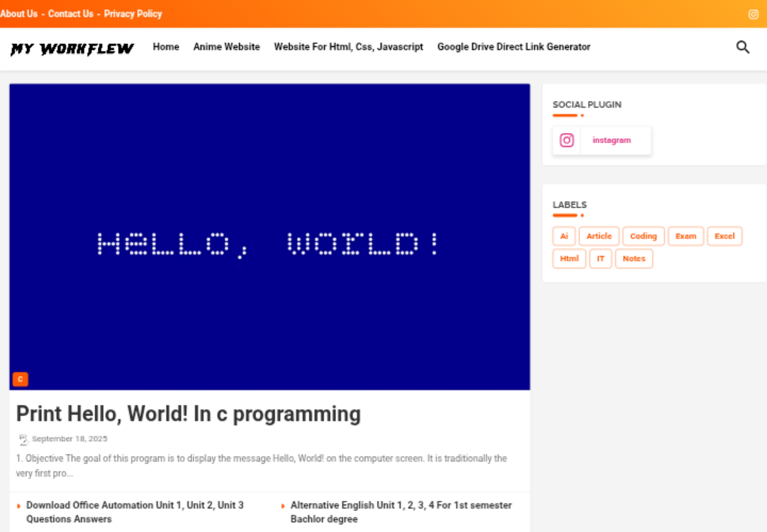The width and height of the screenshot is (767, 532).
Task: Filter posts by Ai label
Action: (x=564, y=236)
